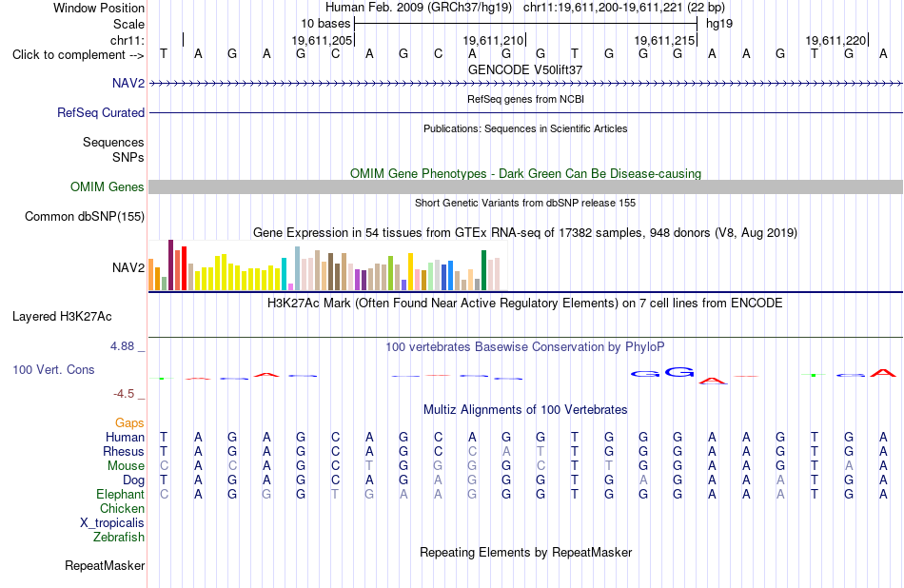Click "Multiz Alignments of 100 Vertebrates" title

(525, 409)
